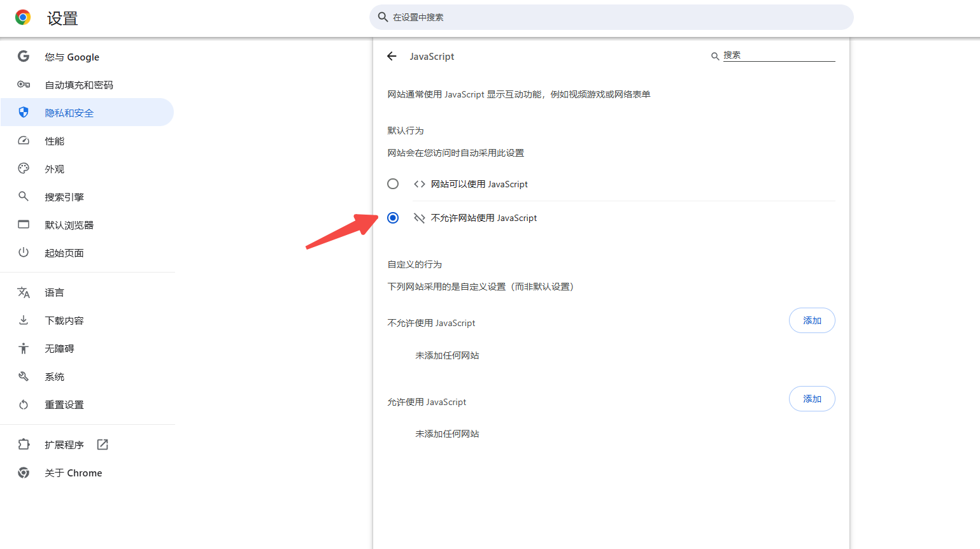Open 隐私和安全 section

pos(87,113)
